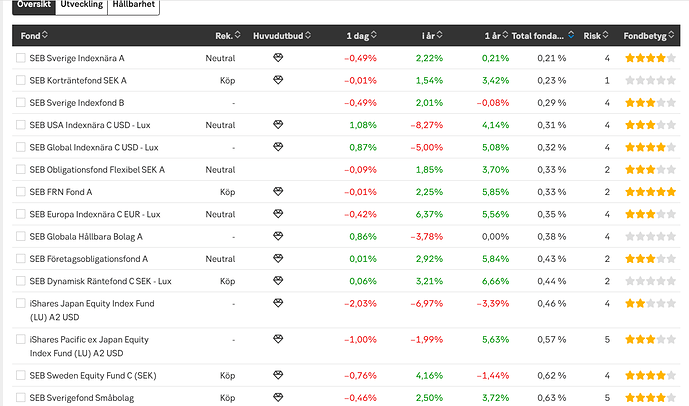Click diamond icon for SEB Global Indexnära
The height and width of the screenshot is (406, 689).
[278, 147]
